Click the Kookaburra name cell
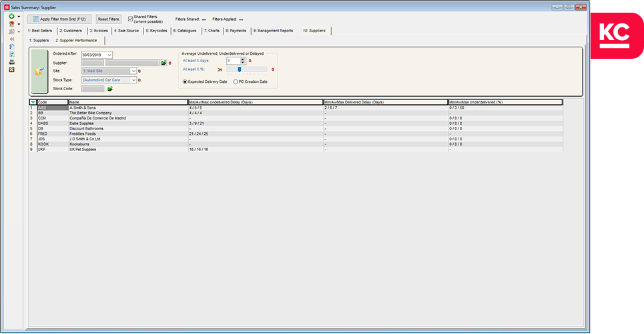Image resolution: width=644 pixels, height=334 pixels. pos(128,144)
